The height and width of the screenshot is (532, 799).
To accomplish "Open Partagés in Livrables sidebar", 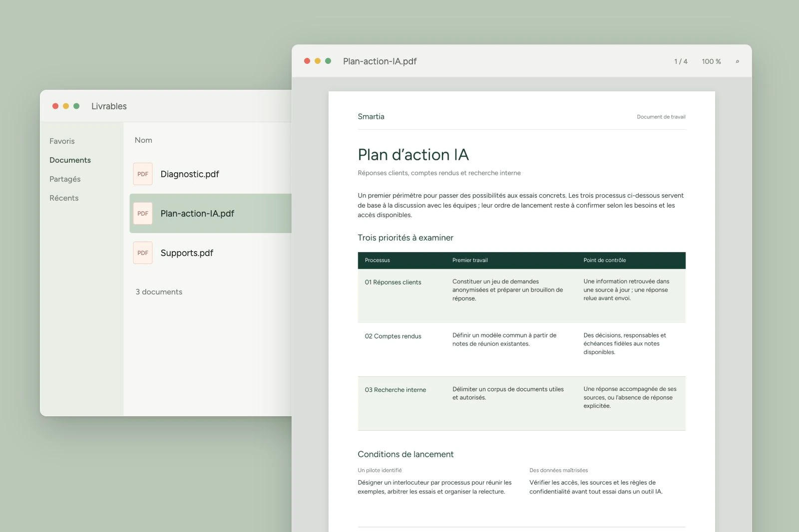I will 65,179.
